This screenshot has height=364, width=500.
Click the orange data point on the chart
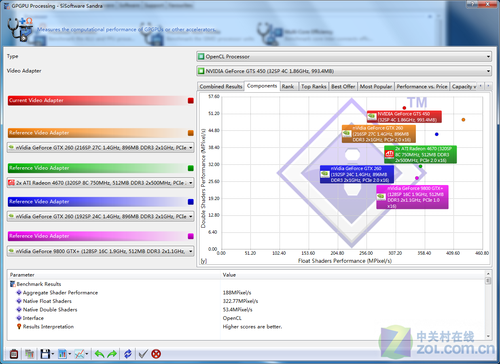(463, 120)
